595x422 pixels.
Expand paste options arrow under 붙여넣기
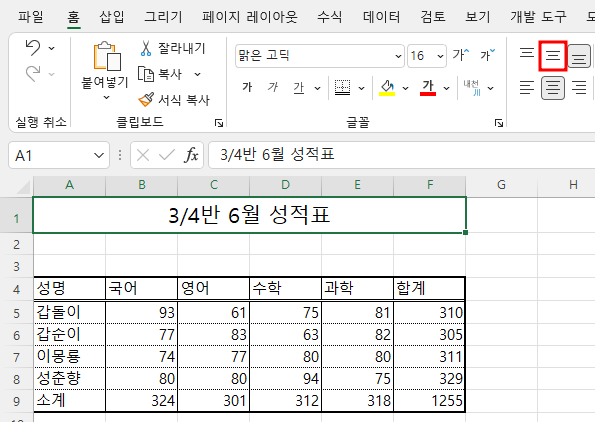pyautogui.click(x=107, y=97)
